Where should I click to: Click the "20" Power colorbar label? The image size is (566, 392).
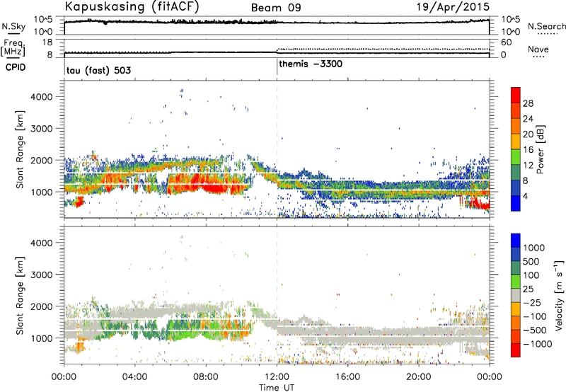pos(528,134)
